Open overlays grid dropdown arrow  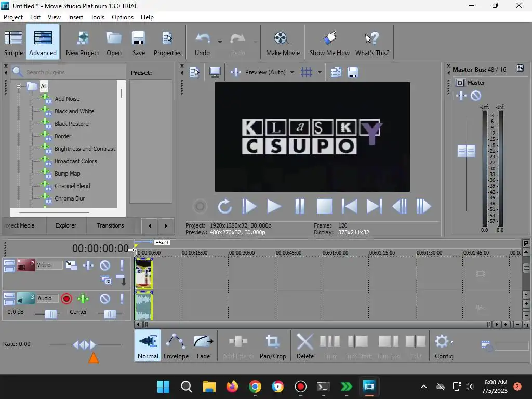320,72
